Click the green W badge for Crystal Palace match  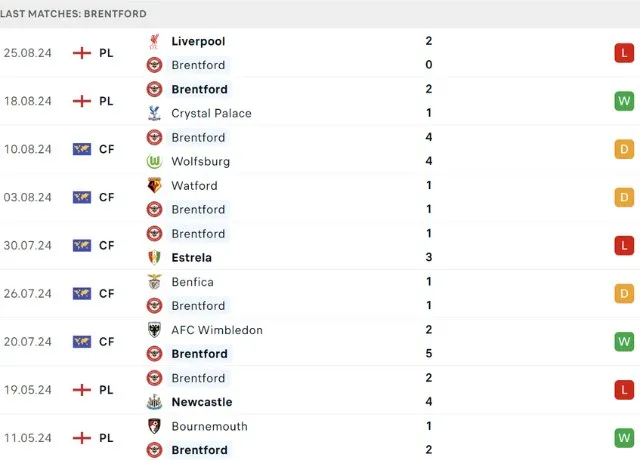(624, 101)
